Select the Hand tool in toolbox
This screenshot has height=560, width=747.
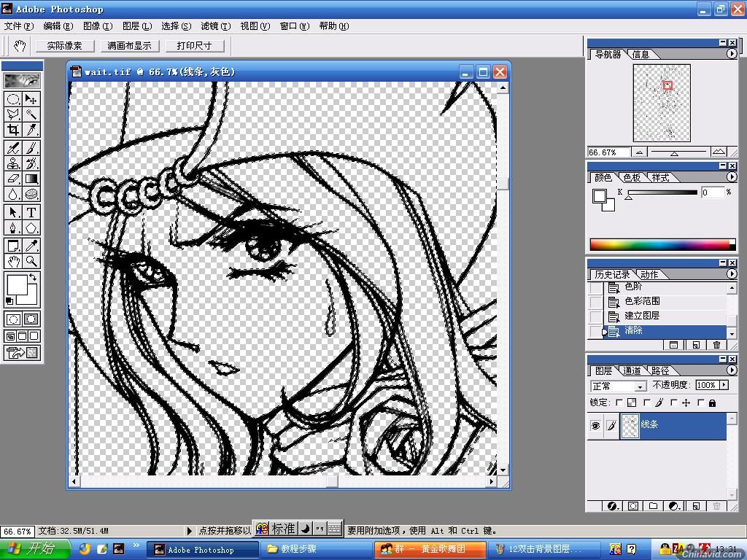(13, 261)
